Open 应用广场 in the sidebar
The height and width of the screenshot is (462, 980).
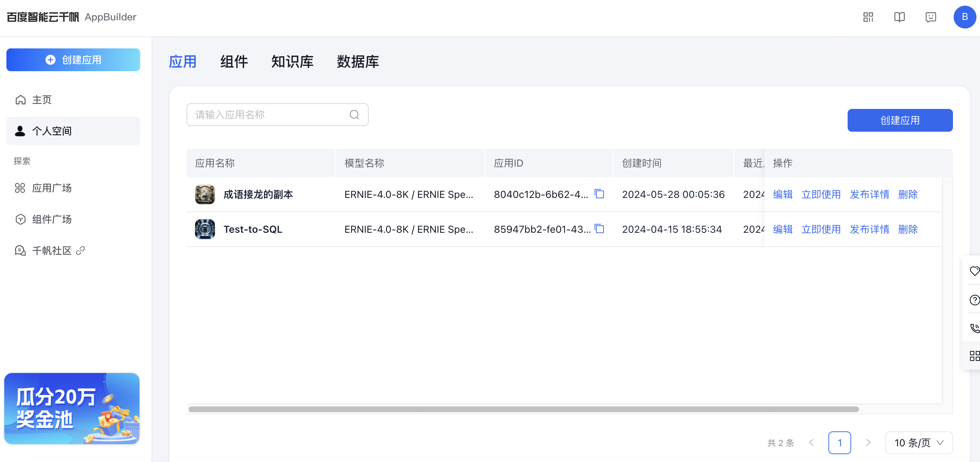coord(51,188)
